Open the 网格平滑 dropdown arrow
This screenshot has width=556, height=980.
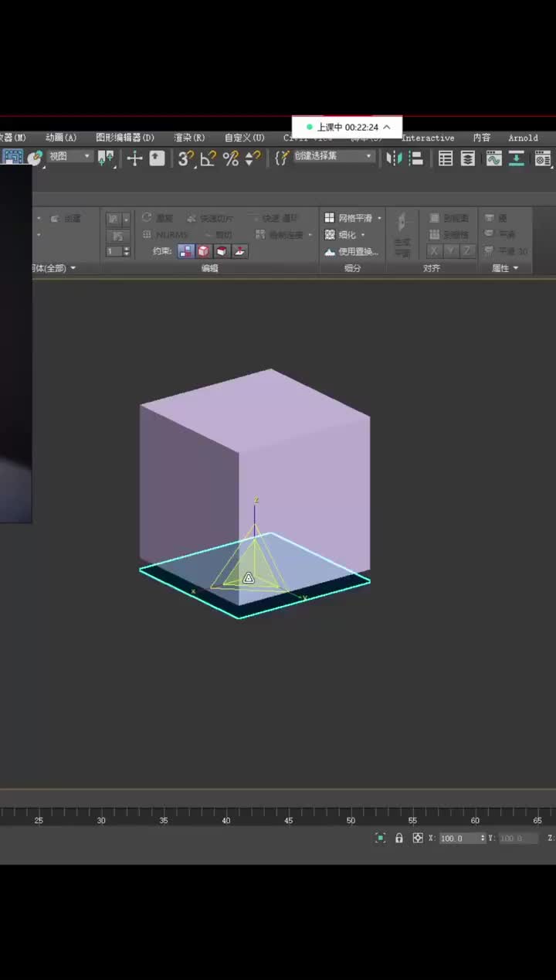pos(379,219)
